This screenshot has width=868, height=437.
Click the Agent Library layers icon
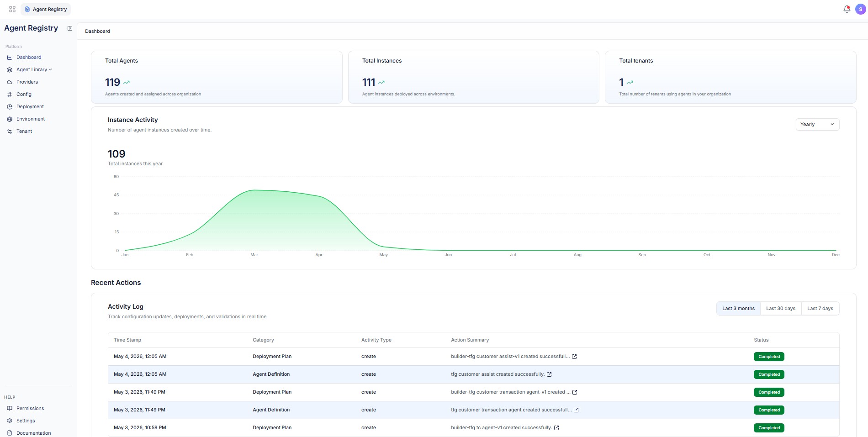(10, 70)
